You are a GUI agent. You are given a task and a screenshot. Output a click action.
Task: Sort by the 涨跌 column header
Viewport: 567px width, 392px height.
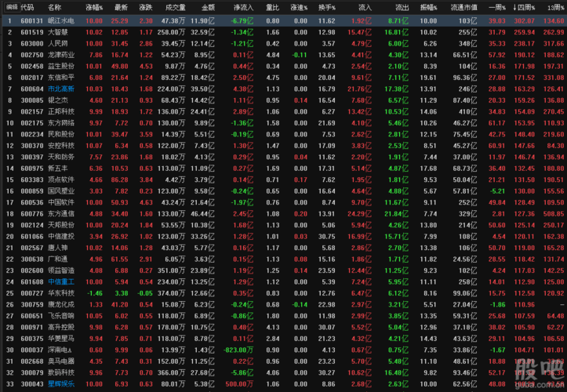click(x=146, y=7)
